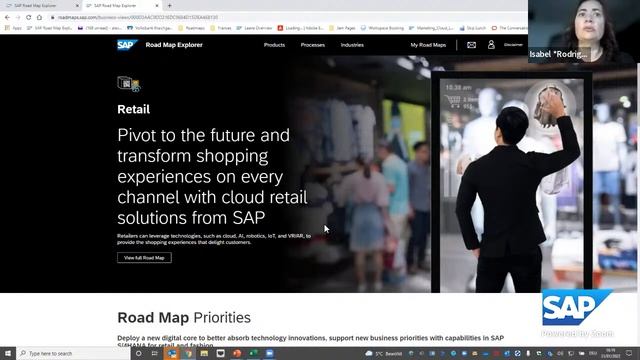Screen dimensions: 640x360
Task: Open the Frances bookmark folder
Action: point(221,28)
